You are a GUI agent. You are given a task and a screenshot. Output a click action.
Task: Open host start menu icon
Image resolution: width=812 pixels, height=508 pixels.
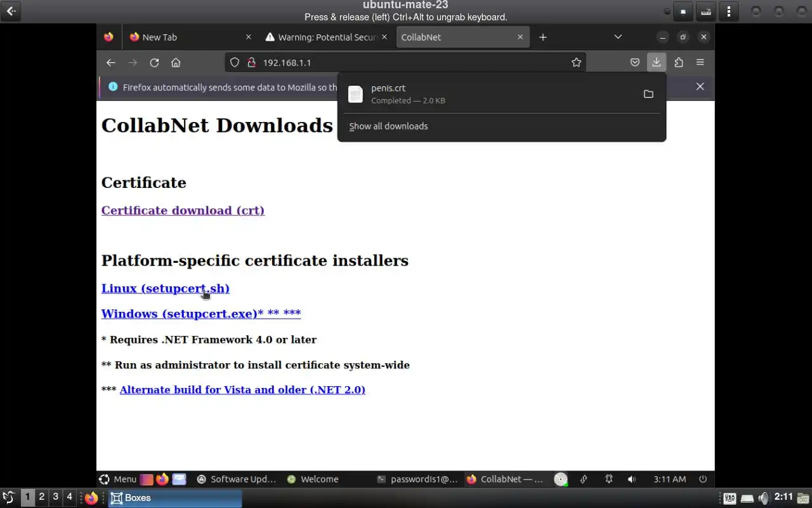point(8,497)
